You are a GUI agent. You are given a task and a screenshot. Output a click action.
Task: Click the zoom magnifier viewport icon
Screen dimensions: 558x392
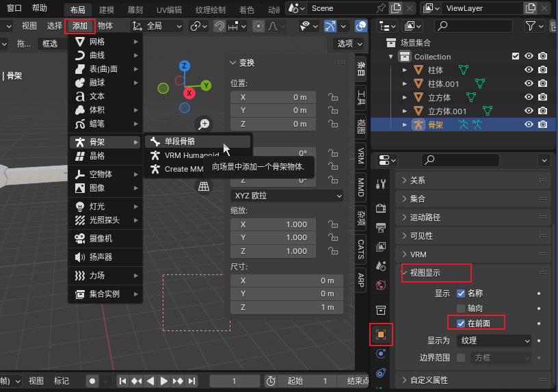click(204, 124)
